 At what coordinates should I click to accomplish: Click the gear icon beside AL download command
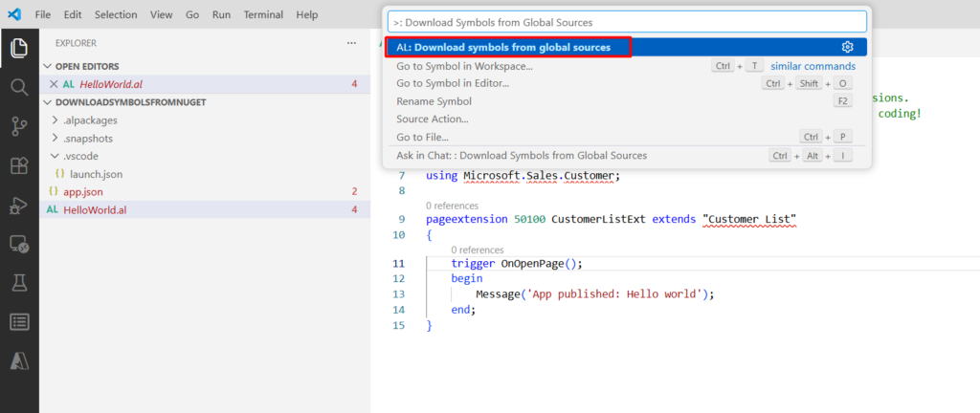click(x=847, y=47)
